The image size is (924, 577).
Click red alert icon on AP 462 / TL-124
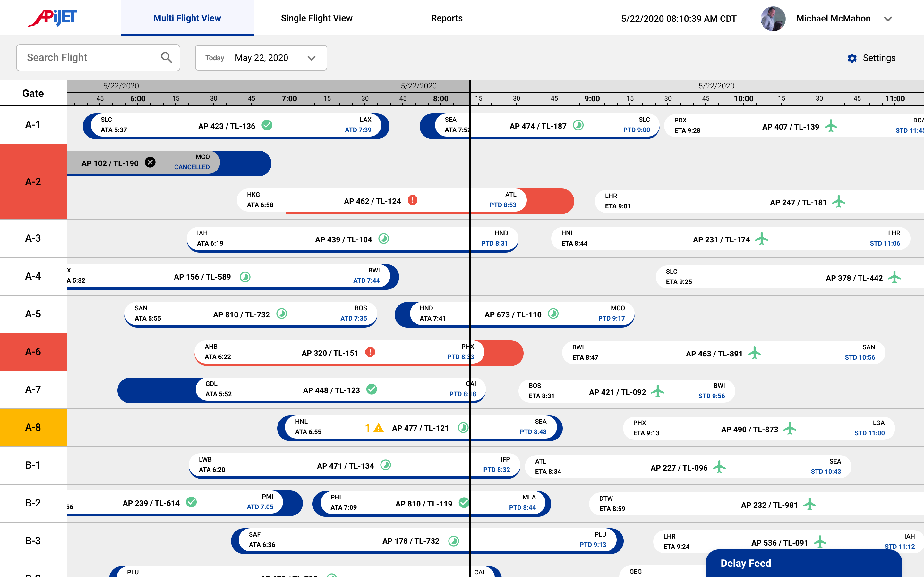pyautogui.click(x=412, y=200)
